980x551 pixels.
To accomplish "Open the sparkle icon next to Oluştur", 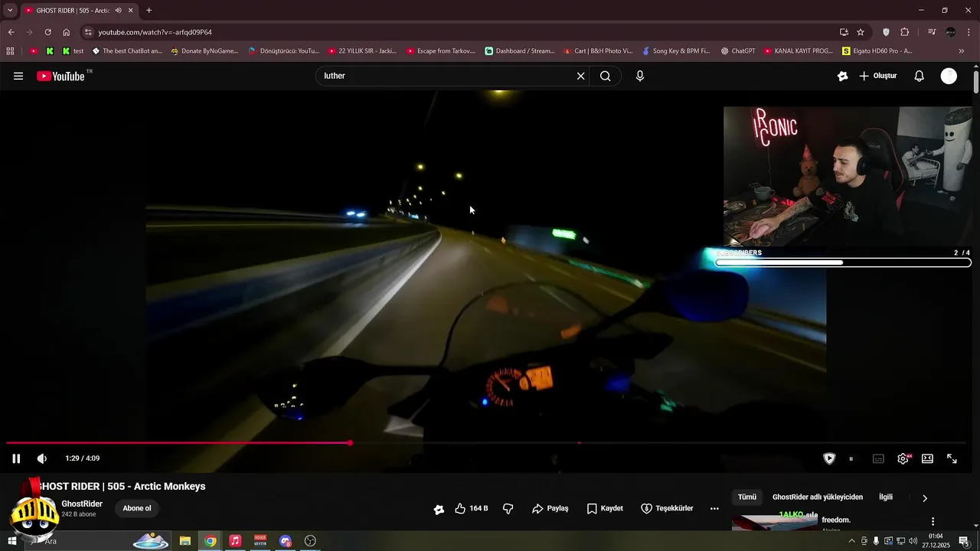I will pos(842,76).
